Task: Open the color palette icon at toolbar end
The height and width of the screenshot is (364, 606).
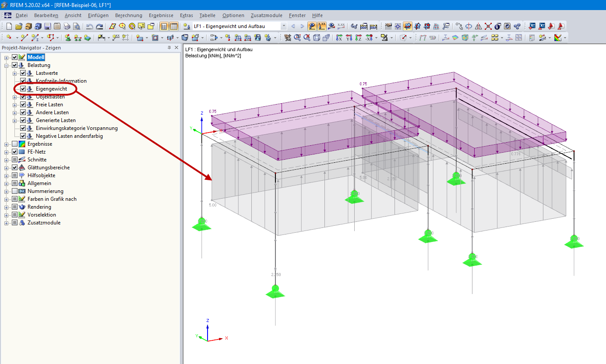Action: [x=557, y=38]
